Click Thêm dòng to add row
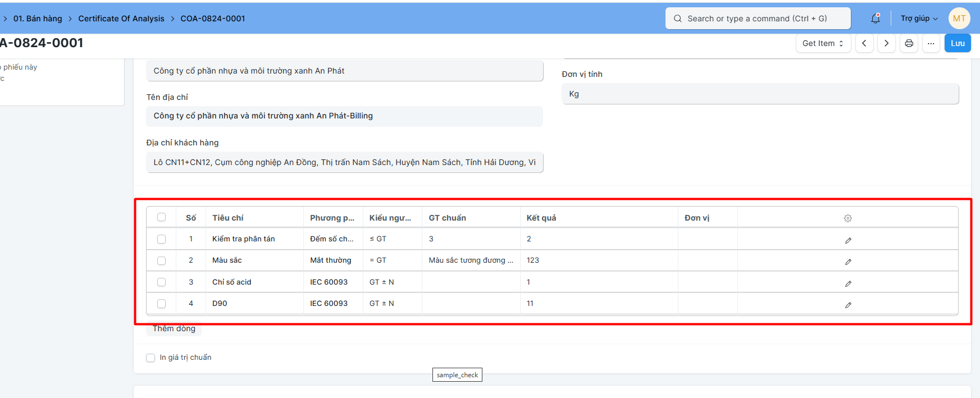 pos(174,329)
